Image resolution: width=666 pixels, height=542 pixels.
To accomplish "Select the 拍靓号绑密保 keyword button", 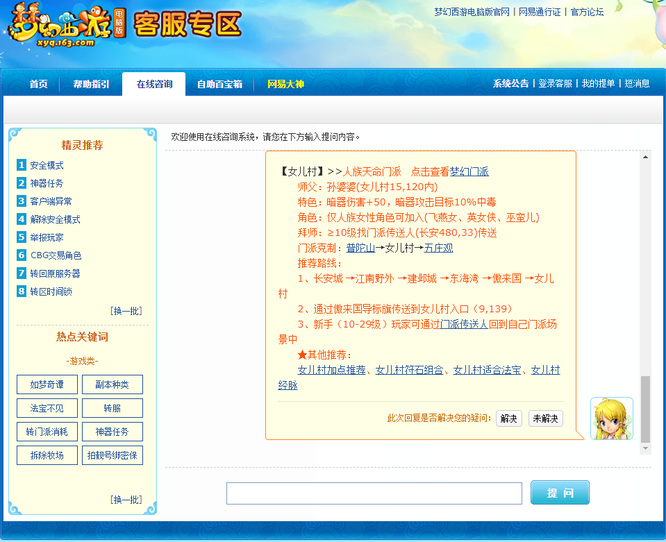I will point(113,455).
